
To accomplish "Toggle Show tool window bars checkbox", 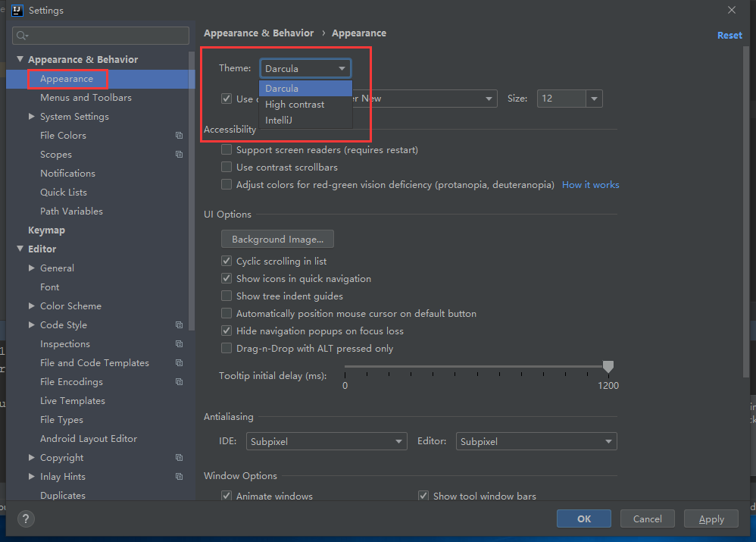I will 423,496.
